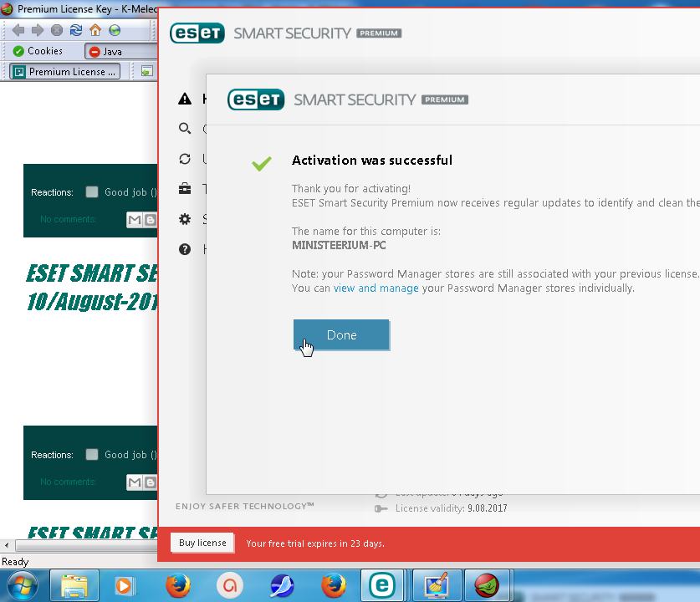Open the first Firefox taskbar icon

pyautogui.click(x=178, y=585)
